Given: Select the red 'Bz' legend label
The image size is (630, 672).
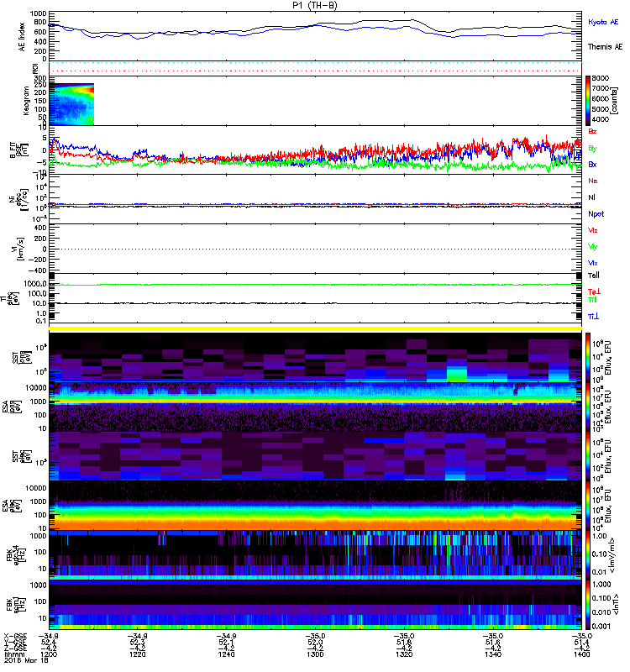Looking at the screenshot, I should point(592,131).
